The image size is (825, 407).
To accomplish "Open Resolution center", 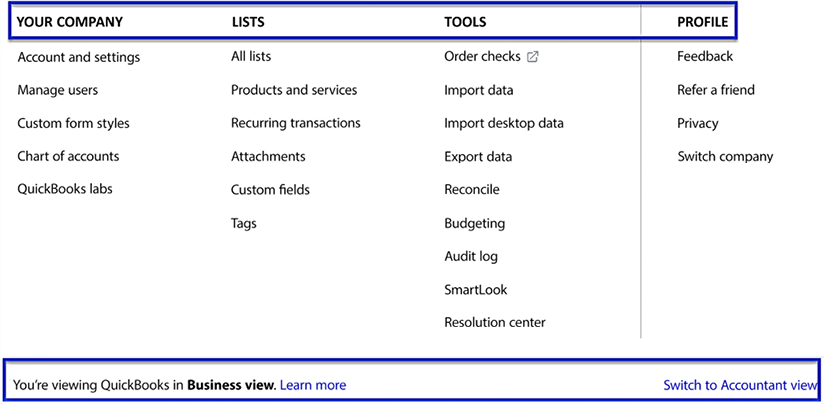I will click(495, 322).
